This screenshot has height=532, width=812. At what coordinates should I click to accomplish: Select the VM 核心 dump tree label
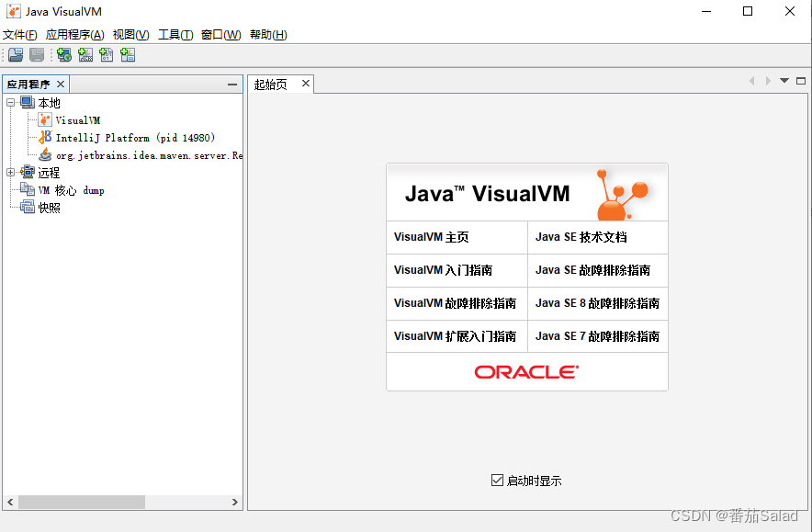coord(72,190)
